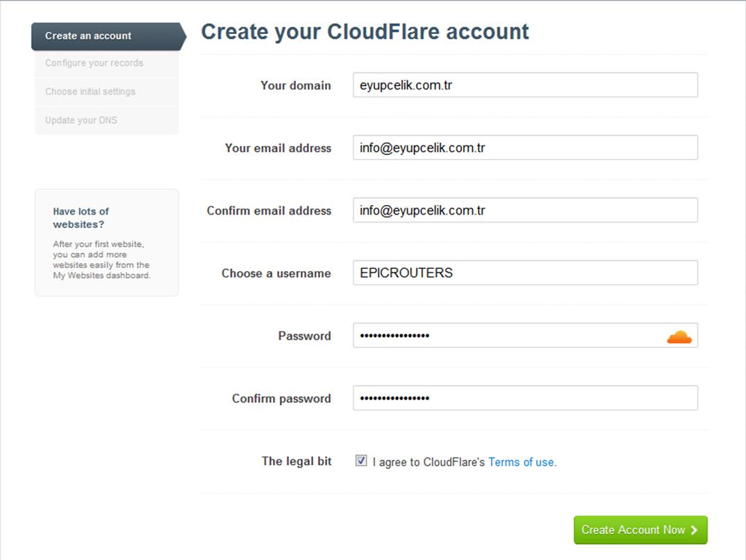Open the Terms of use link
The height and width of the screenshot is (560, 746).
(521, 462)
